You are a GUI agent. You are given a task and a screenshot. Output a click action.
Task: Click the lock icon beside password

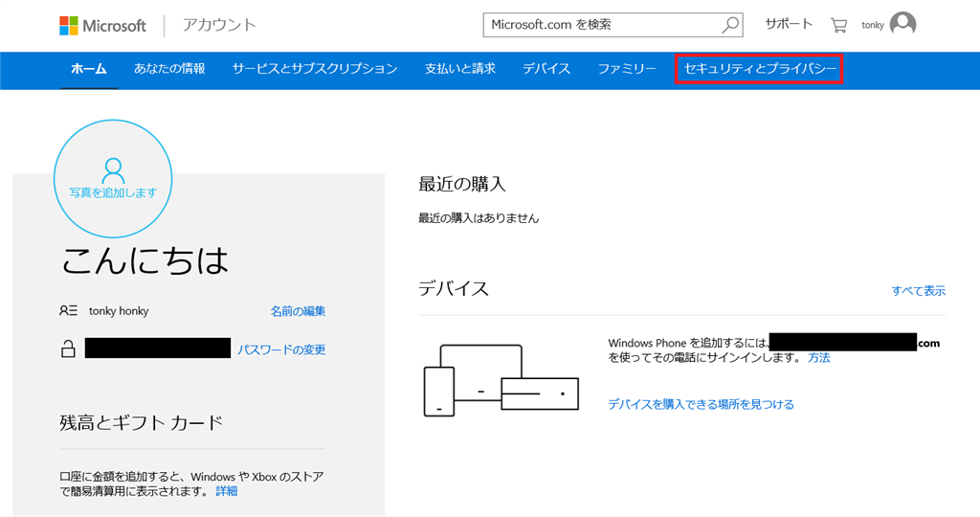click(68, 348)
